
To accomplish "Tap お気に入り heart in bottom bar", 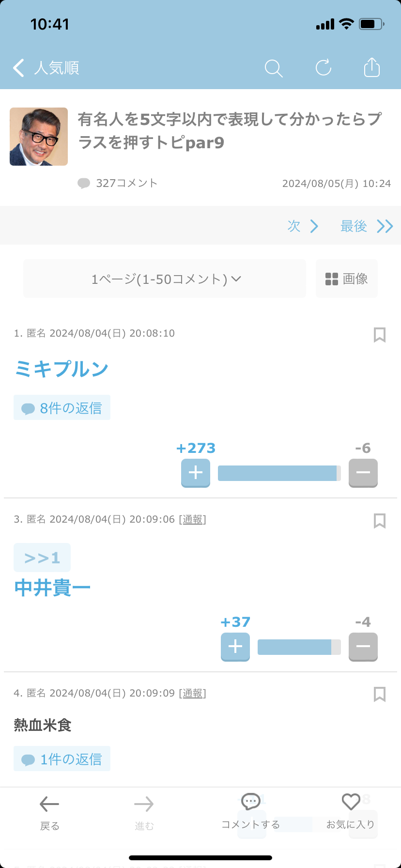I will (x=351, y=812).
